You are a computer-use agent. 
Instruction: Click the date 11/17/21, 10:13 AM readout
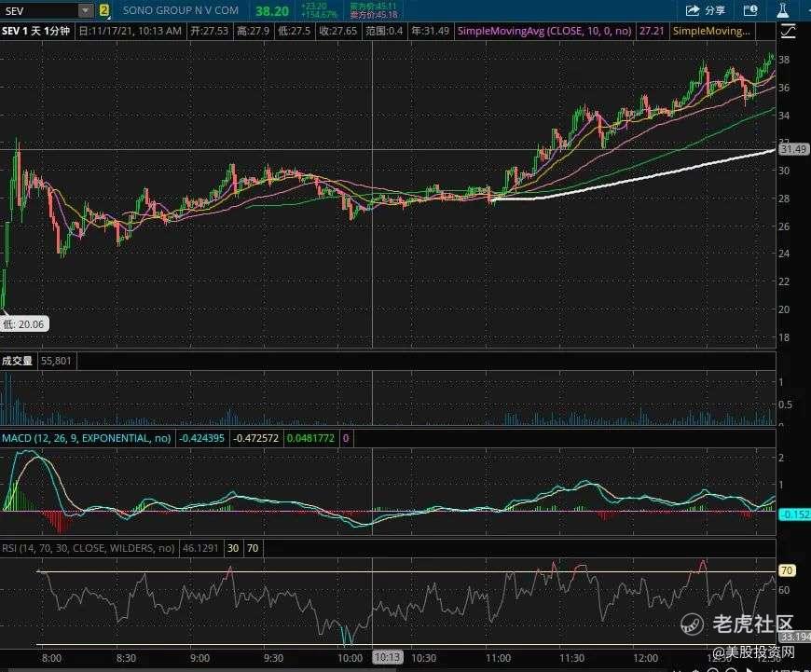point(131,31)
